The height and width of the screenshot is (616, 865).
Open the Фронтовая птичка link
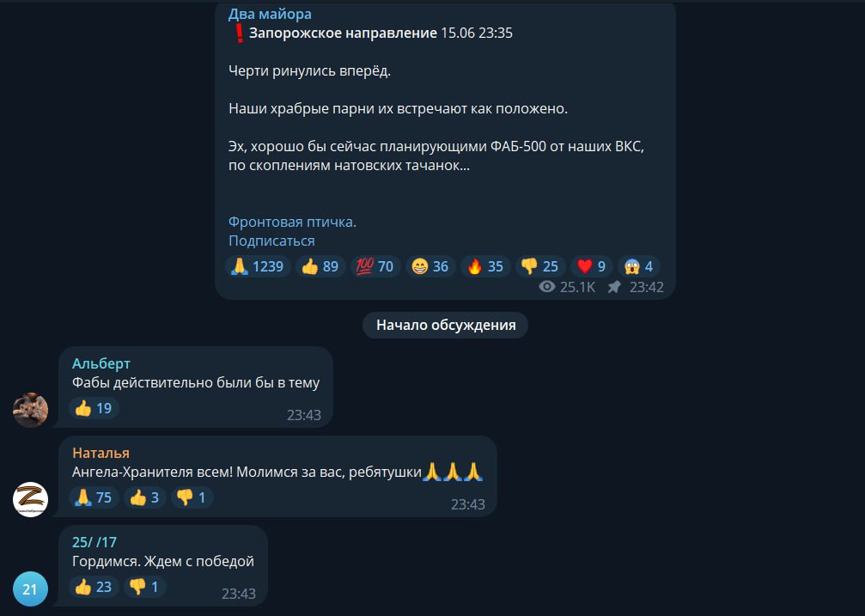click(292, 222)
